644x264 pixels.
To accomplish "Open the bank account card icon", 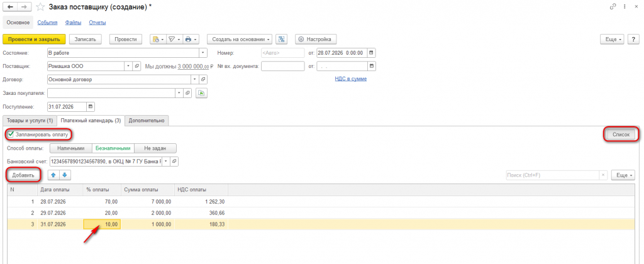I will (x=174, y=162).
